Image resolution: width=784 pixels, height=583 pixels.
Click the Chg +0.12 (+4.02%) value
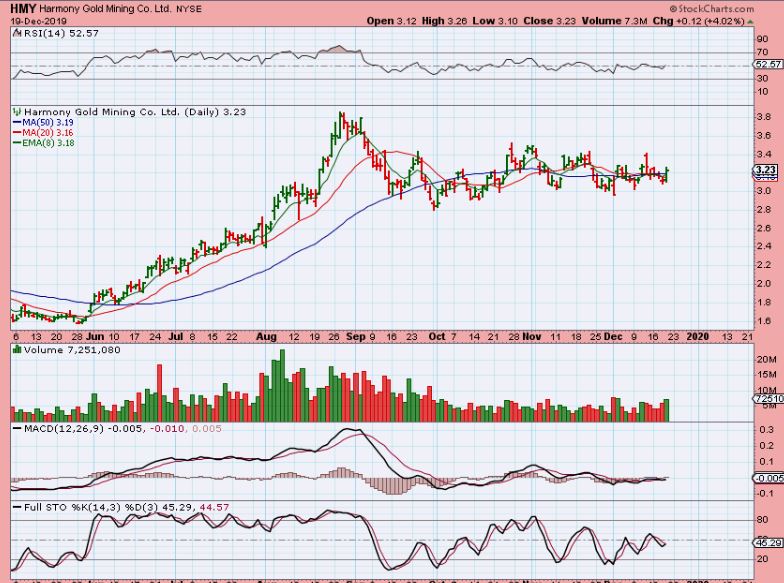(698, 21)
